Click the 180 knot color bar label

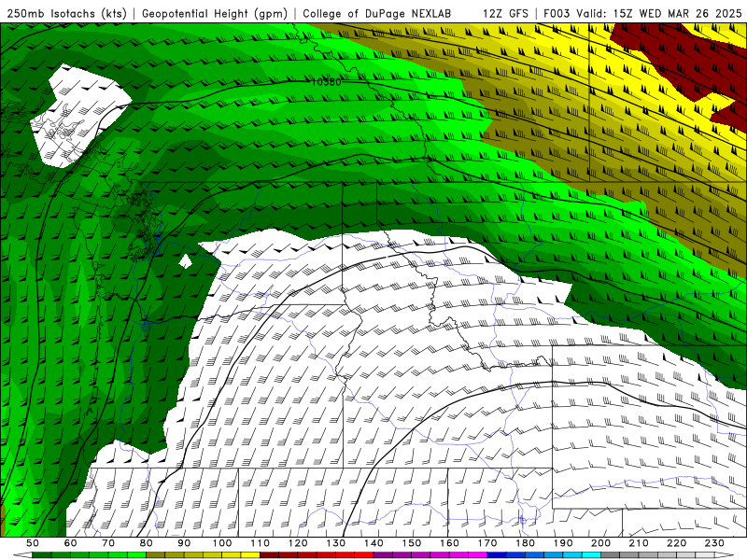[525, 543]
